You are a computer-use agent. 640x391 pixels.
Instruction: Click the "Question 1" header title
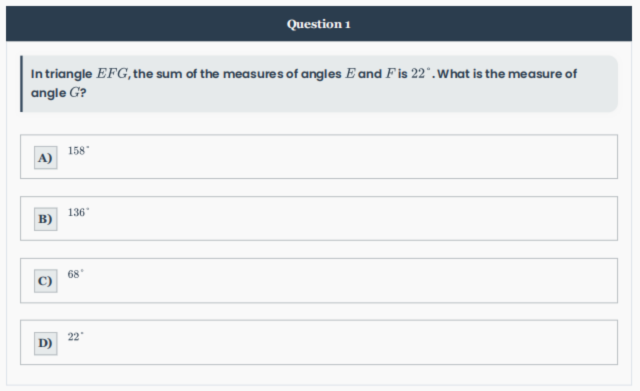pyautogui.click(x=319, y=24)
